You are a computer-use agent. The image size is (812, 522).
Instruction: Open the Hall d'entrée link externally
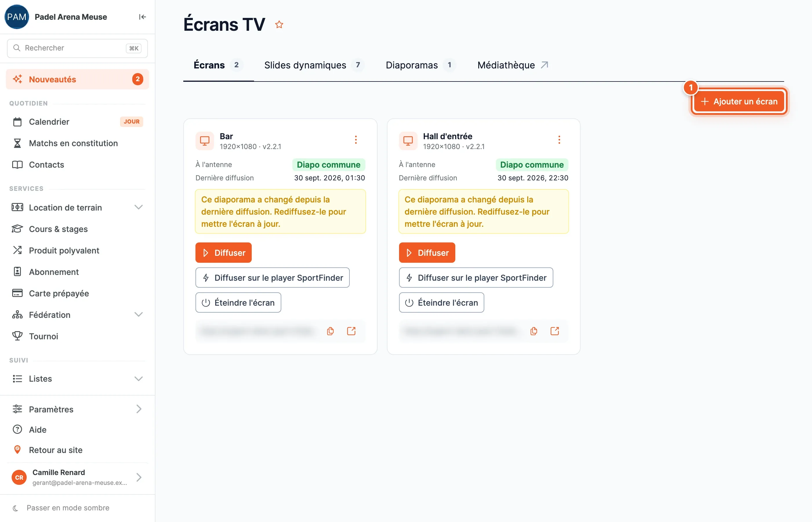pos(554,331)
